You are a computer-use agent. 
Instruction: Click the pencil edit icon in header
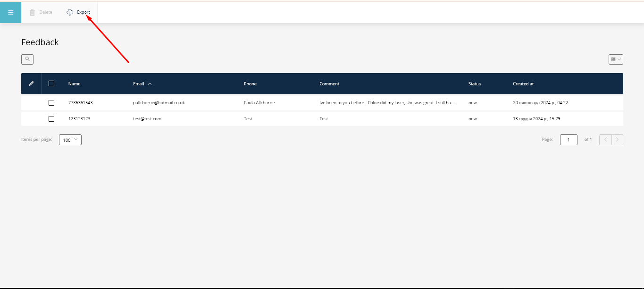click(31, 84)
